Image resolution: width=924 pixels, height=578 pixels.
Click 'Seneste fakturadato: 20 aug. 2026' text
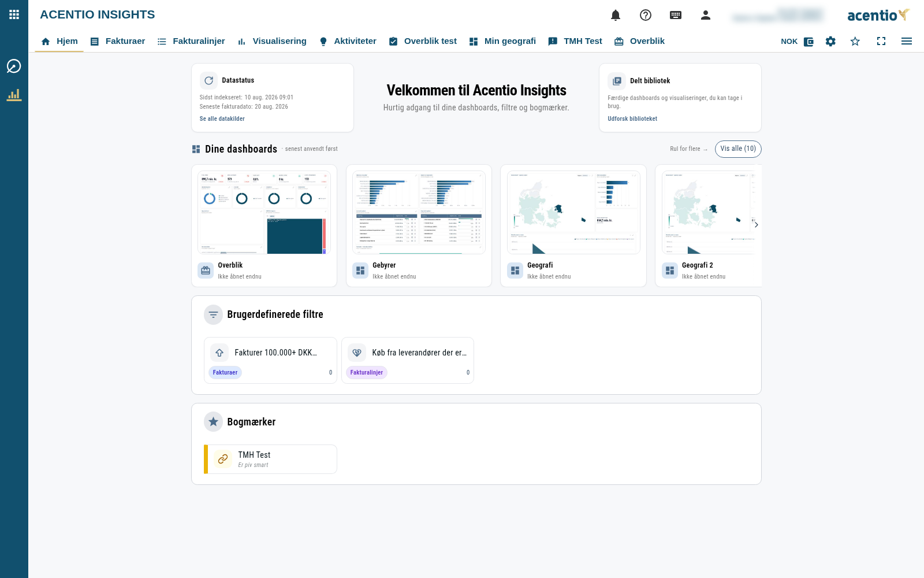(244, 107)
